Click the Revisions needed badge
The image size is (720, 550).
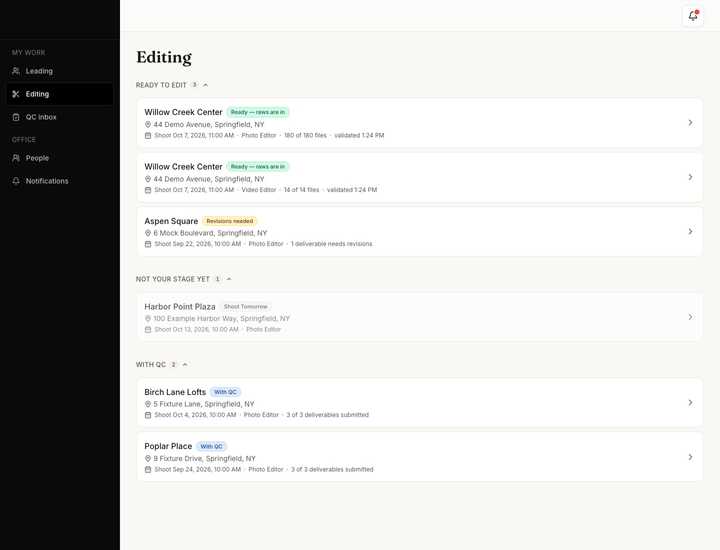(230, 221)
